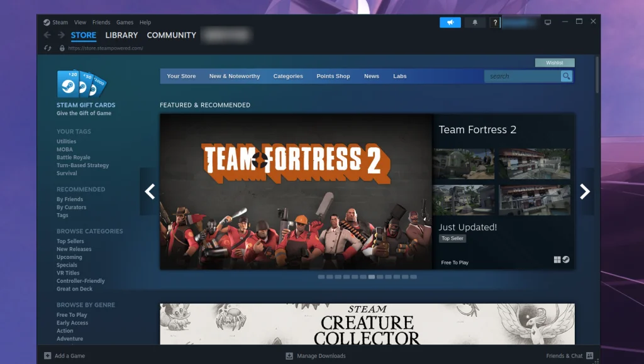Viewport: 644px width, 364px height.
Task: Reload the store page
Action: (x=48, y=48)
